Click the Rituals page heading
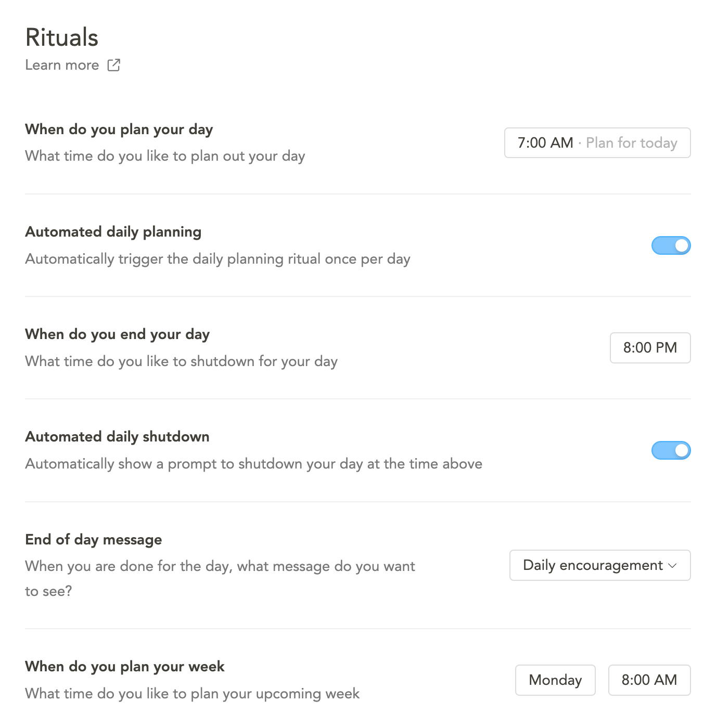The image size is (716, 728). (x=62, y=37)
